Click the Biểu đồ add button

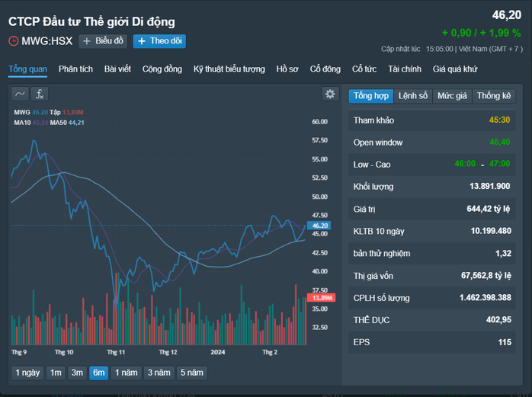point(103,41)
